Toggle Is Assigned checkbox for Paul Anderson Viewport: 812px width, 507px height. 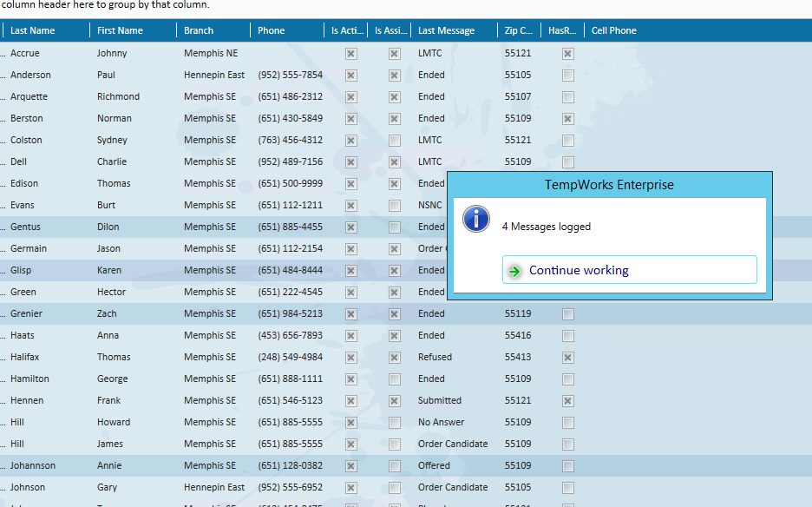click(x=395, y=76)
